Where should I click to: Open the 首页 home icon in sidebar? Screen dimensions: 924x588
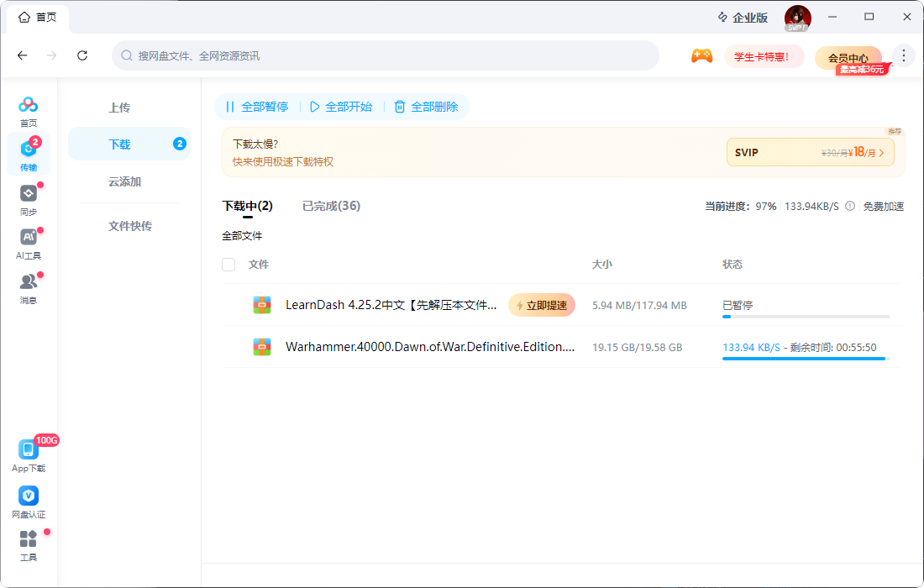[29, 108]
